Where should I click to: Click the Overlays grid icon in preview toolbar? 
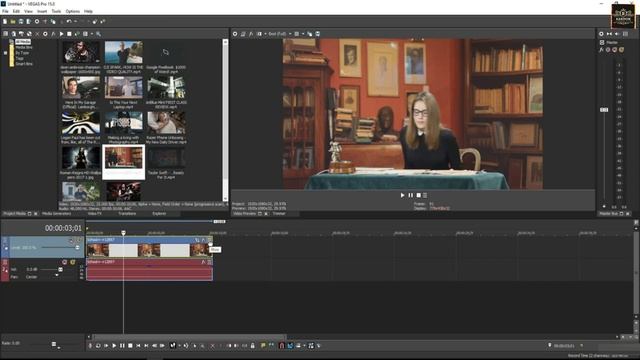(x=297, y=34)
